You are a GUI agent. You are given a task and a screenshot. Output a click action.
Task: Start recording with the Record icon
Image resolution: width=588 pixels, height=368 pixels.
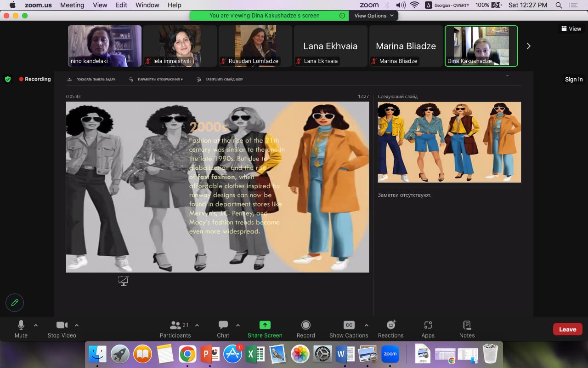click(x=306, y=325)
